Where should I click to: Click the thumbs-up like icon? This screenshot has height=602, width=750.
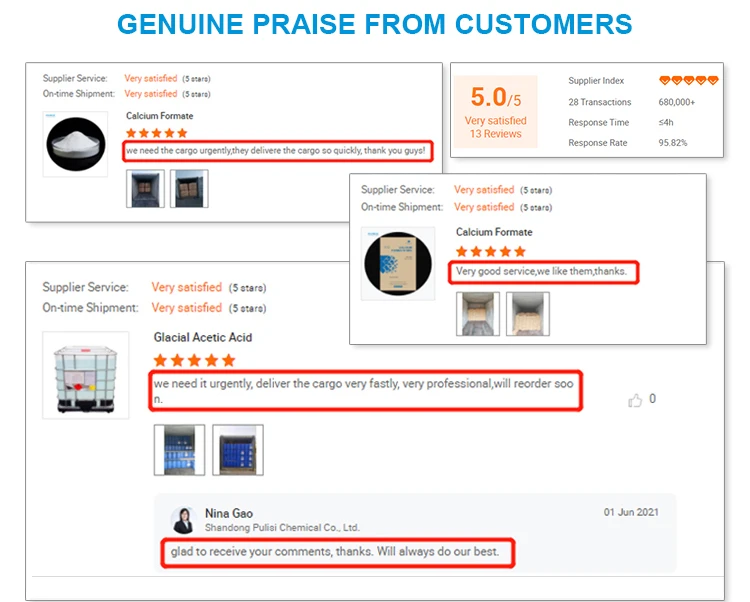click(x=635, y=400)
